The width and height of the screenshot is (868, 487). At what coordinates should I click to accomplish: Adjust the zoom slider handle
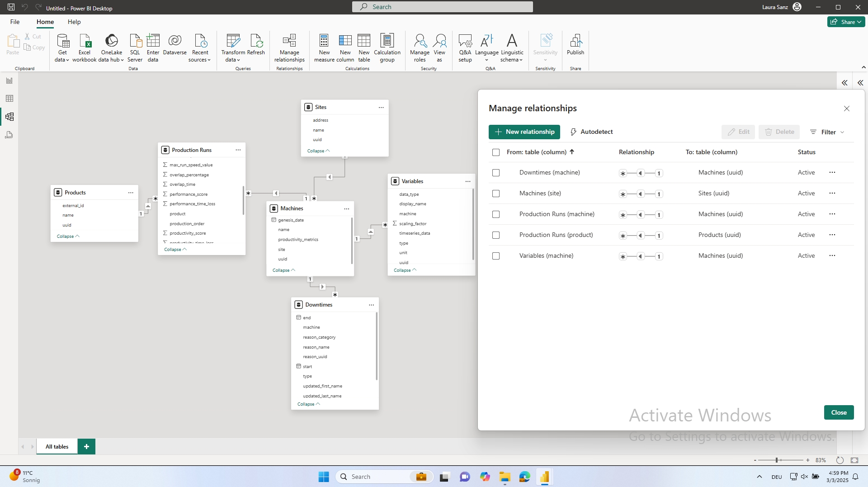tap(777, 460)
